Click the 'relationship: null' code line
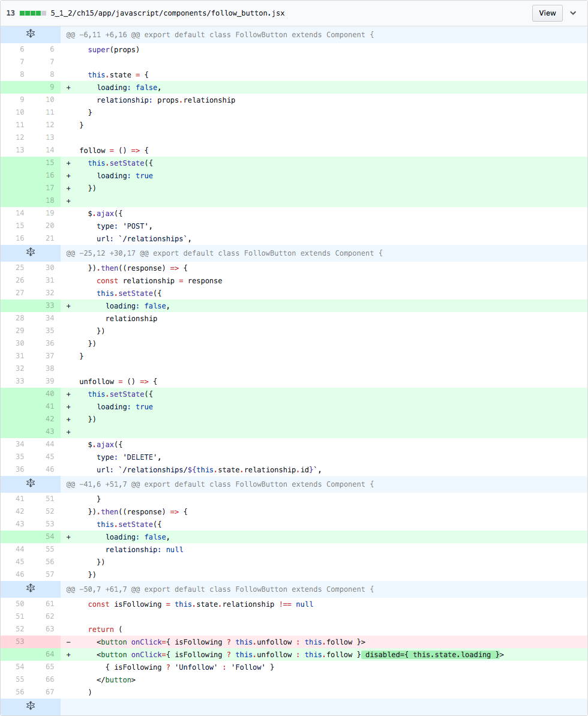The image size is (588, 716). [144, 550]
